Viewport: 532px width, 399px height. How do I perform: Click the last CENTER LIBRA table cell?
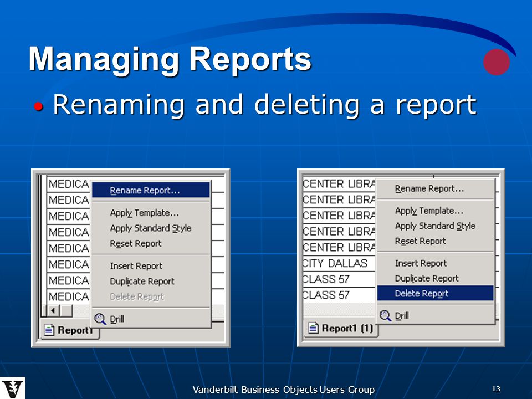coord(339,247)
